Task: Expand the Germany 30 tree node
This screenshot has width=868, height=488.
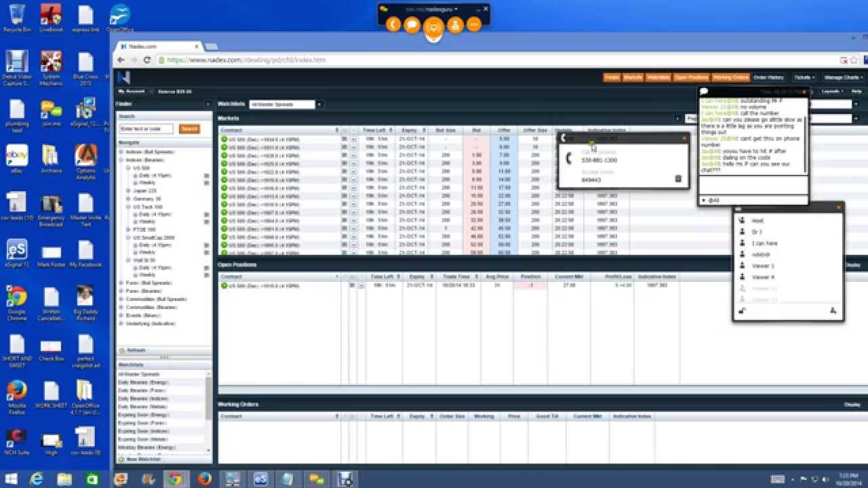Action: (x=128, y=199)
